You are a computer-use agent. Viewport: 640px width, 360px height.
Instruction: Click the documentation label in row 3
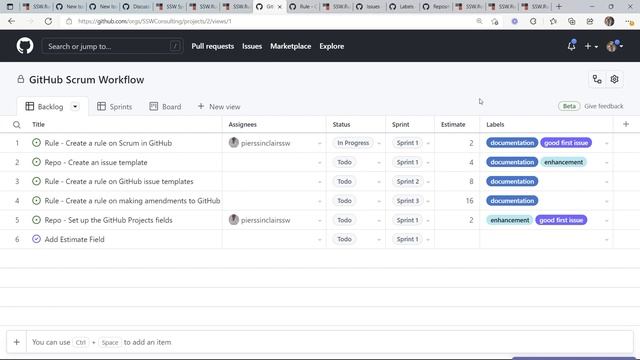point(512,181)
